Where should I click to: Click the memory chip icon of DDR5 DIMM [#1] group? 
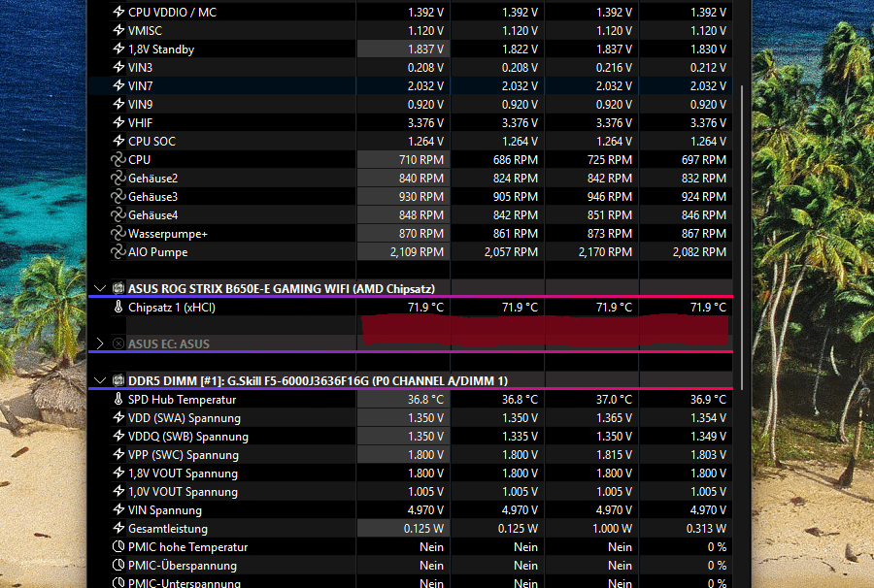point(118,380)
